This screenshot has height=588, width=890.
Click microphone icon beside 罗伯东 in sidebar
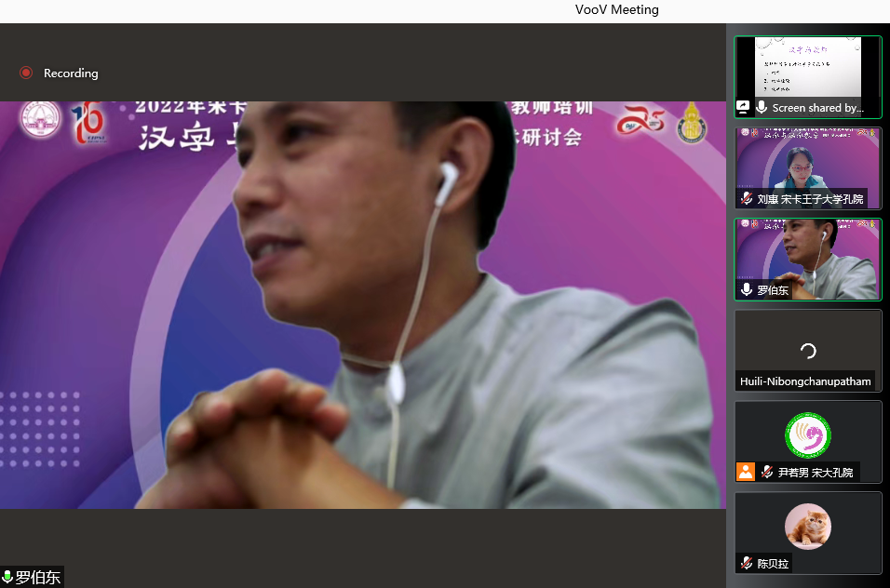[x=747, y=289]
